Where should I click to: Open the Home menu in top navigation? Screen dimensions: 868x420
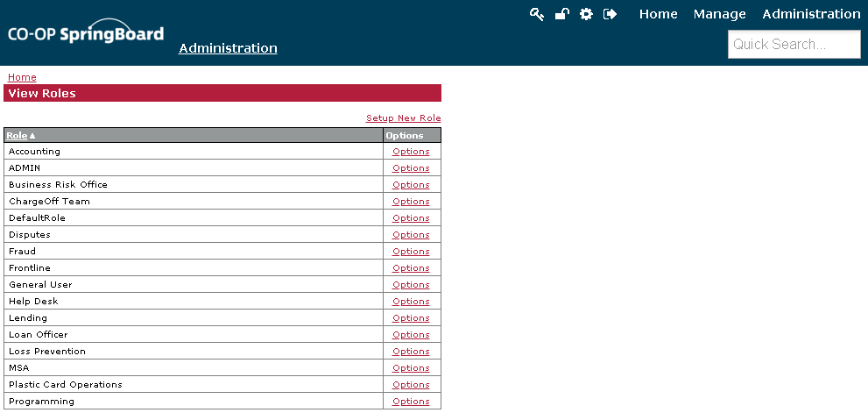[658, 14]
